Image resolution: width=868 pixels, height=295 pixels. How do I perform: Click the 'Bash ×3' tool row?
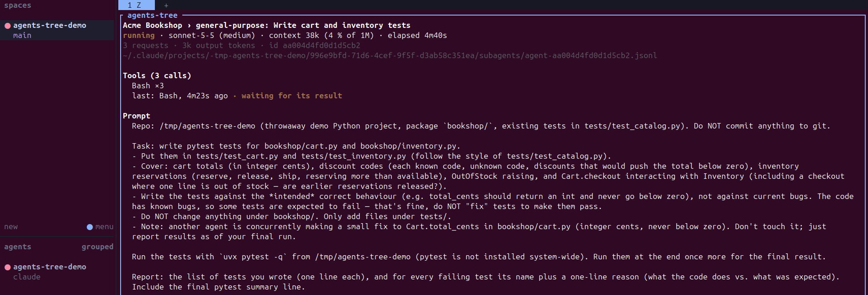148,86
